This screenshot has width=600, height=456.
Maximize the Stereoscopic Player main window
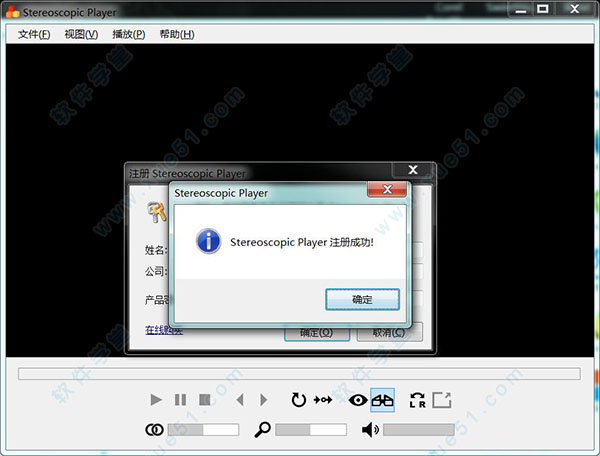coord(543,9)
